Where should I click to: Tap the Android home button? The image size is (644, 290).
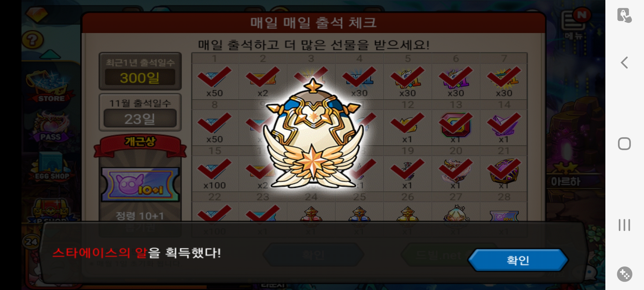pos(624,144)
